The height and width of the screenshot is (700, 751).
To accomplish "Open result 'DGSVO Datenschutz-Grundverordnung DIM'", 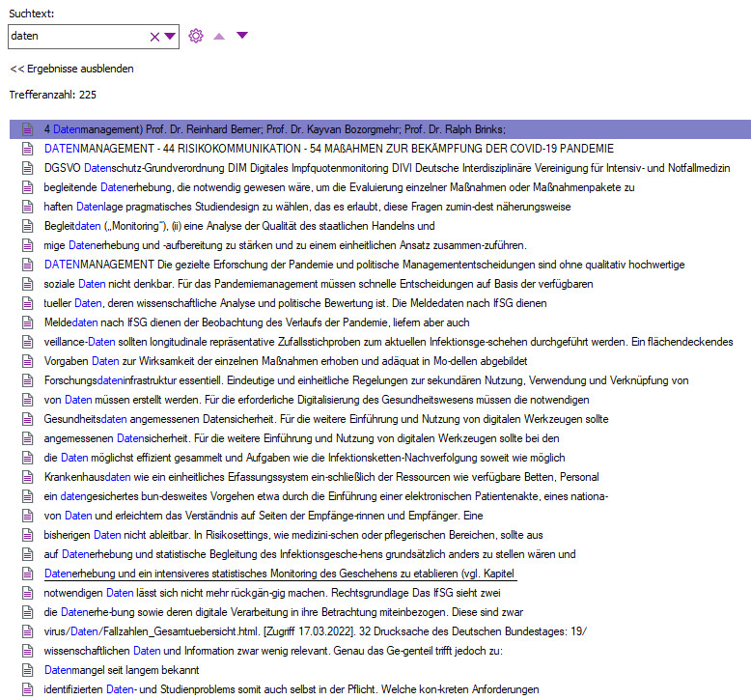I will [x=387, y=168].
